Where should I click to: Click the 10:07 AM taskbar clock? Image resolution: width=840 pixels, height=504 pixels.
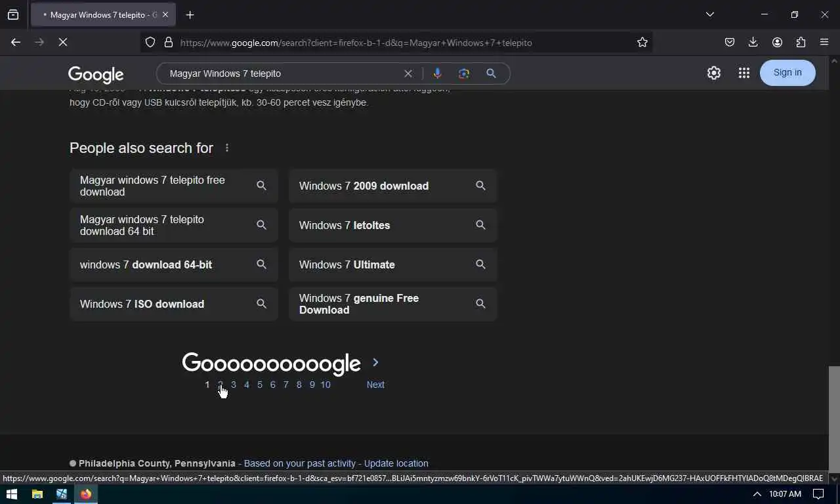pos(786,494)
